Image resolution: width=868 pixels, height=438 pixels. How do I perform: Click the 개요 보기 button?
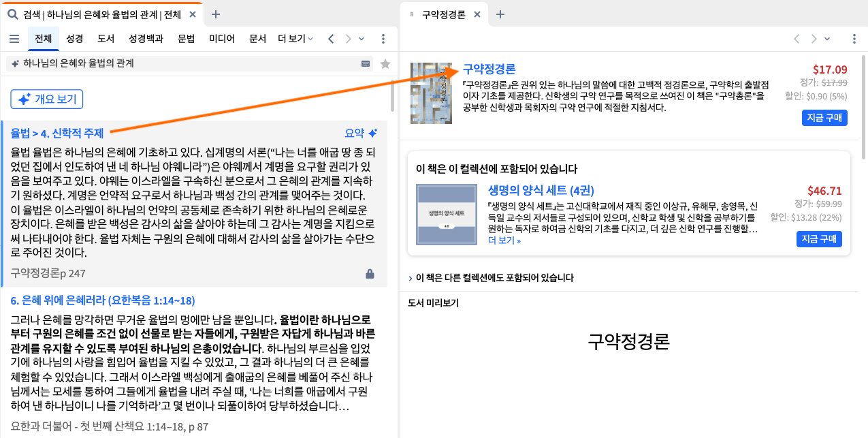coord(47,99)
